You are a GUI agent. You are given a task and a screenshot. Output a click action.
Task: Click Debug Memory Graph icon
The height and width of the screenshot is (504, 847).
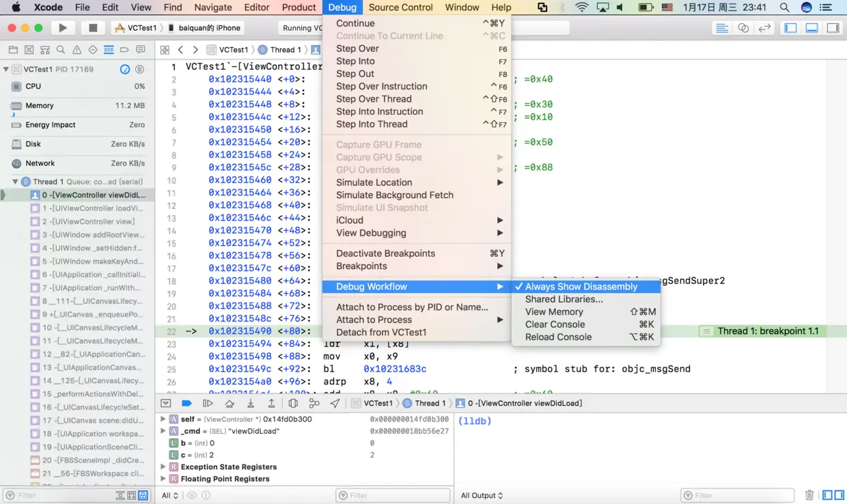tap(314, 404)
